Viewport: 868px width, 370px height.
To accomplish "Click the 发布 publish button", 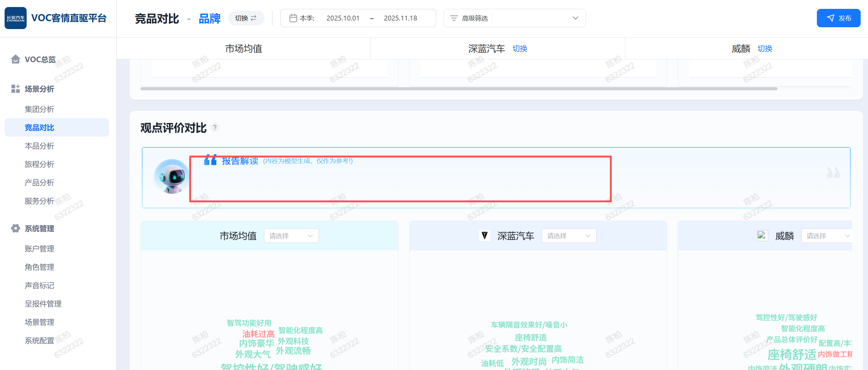I will (838, 18).
